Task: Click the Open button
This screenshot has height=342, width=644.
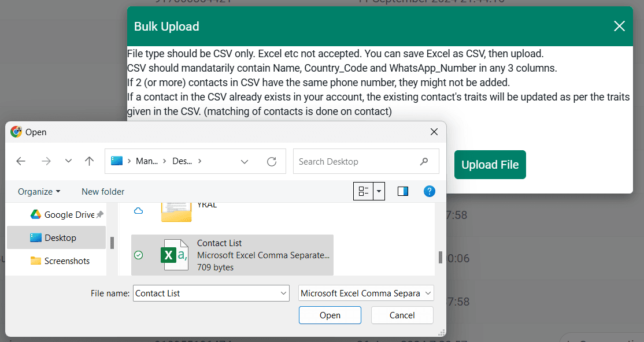Action: click(x=330, y=315)
